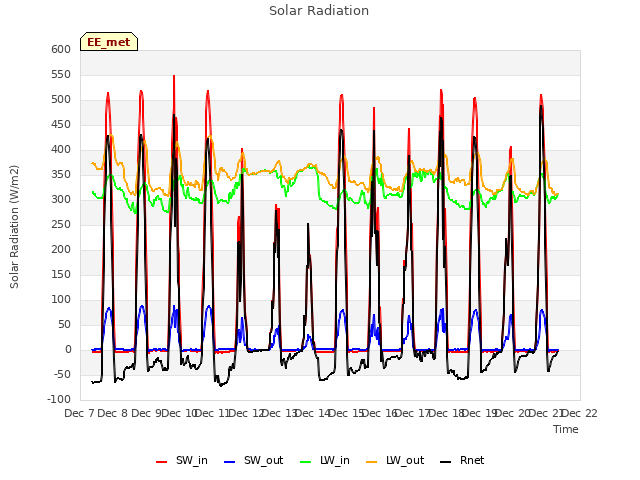Click the 150 y-axis tick label
Image resolution: width=640 pixels, height=480 pixels.
pyautogui.click(x=61, y=274)
